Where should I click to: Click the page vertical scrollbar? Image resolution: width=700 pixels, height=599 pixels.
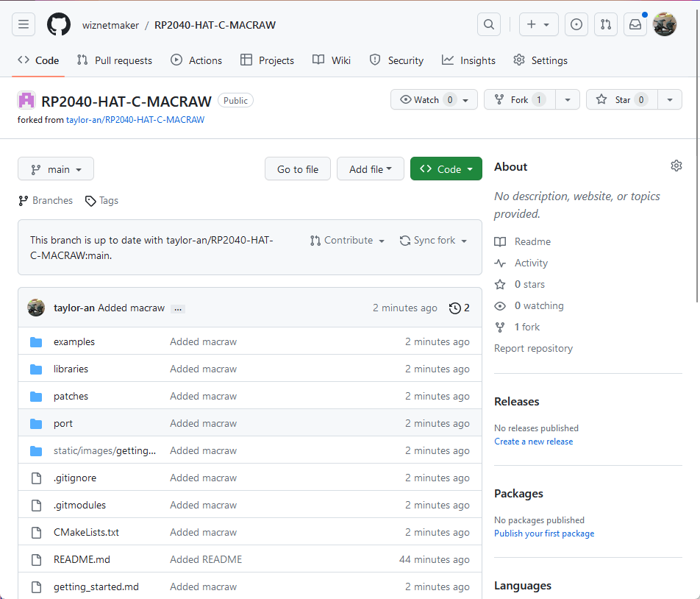coord(697,156)
